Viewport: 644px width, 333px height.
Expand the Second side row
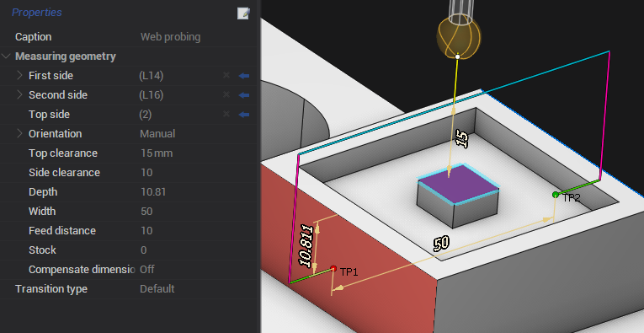click(x=19, y=94)
